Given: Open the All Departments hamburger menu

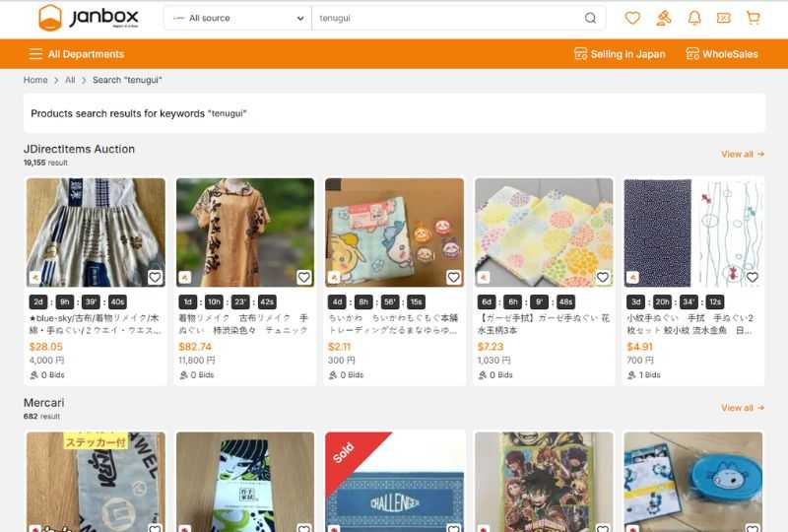Looking at the screenshot, I should [77, 54].
